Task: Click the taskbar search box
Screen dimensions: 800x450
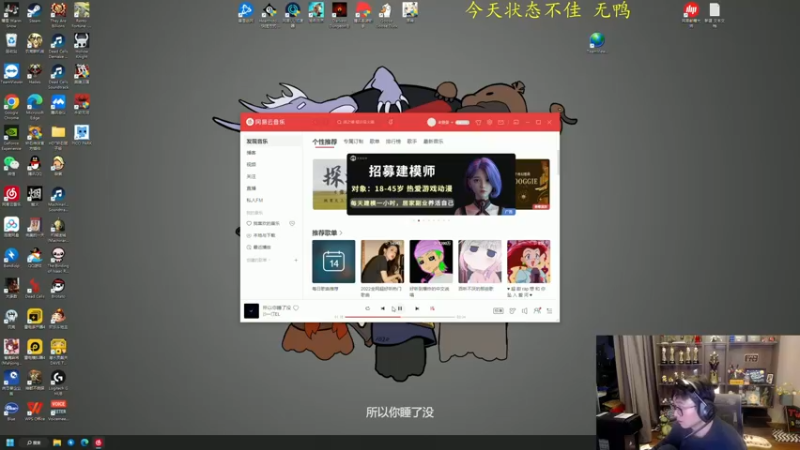Action: pos(34,442)
